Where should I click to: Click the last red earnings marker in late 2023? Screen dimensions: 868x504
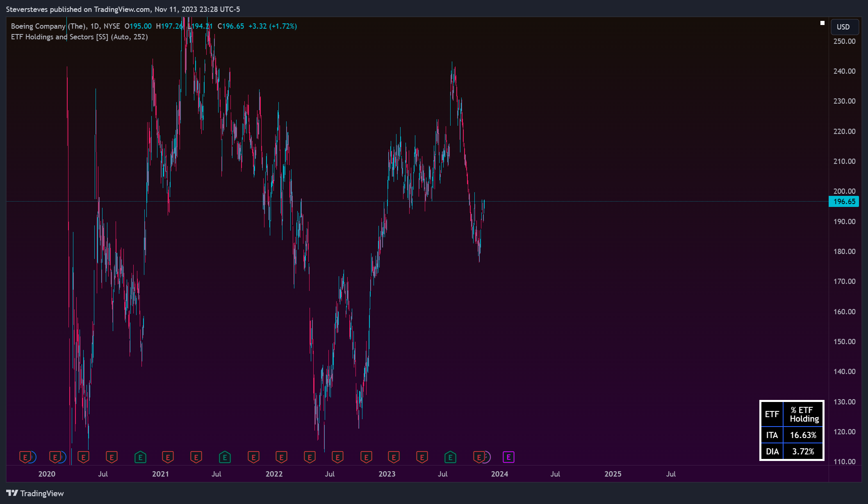(479, 457)
